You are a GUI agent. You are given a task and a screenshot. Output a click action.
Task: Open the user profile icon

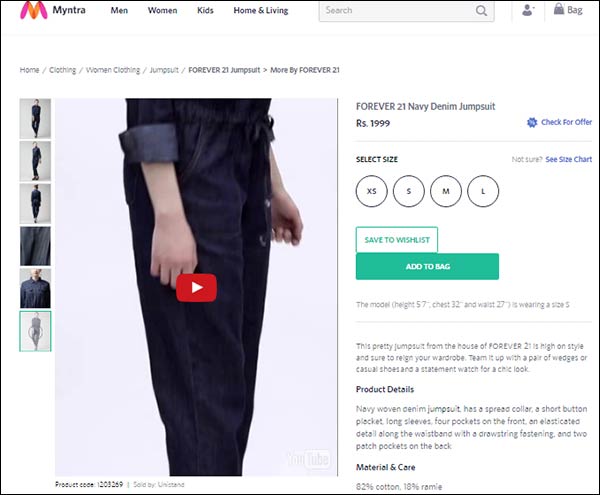[528, 10]
